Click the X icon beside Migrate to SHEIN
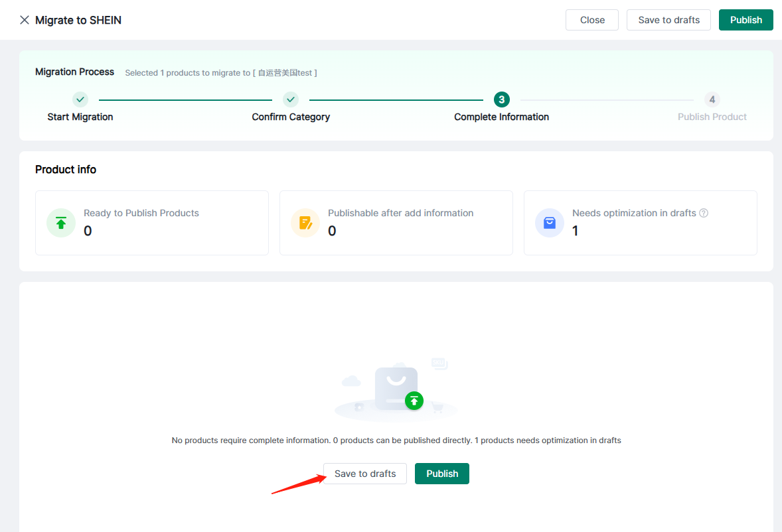Viewport: 782px width, 532px height. (25, 20)
